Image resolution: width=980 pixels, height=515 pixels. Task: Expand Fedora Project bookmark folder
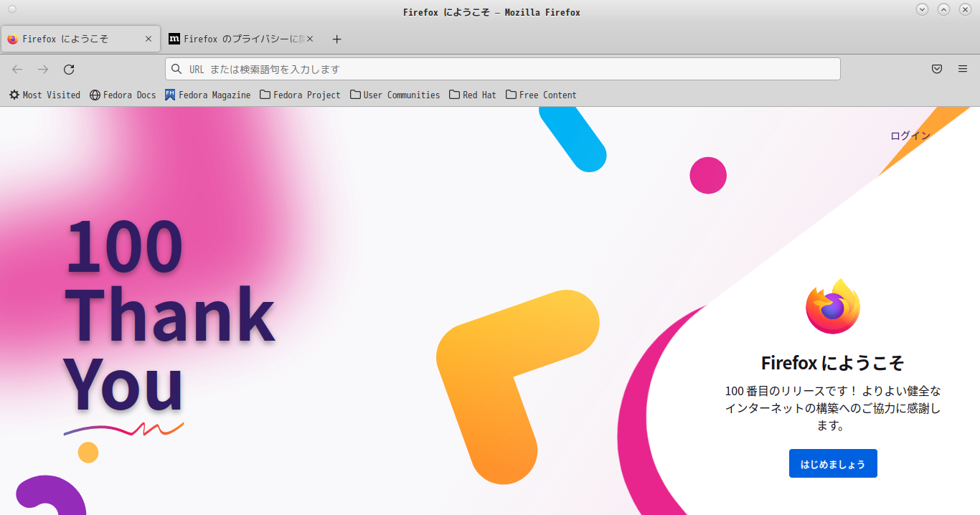pos(300,95)
